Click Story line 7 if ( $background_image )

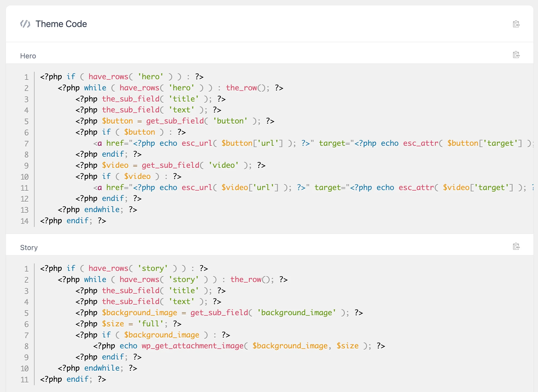153,335
